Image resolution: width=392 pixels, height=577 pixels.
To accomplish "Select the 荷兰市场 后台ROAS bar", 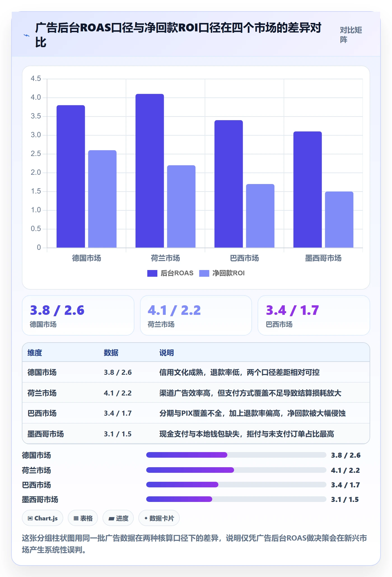I will point(150,171).
